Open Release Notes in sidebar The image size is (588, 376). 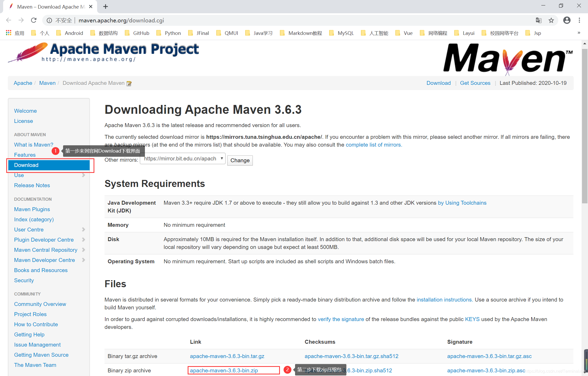(32, 185)
